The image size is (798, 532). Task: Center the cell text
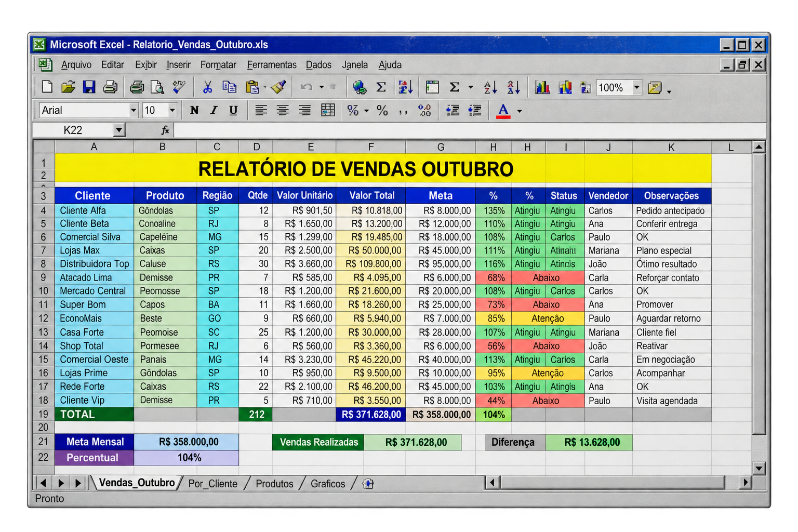(283, 110)
